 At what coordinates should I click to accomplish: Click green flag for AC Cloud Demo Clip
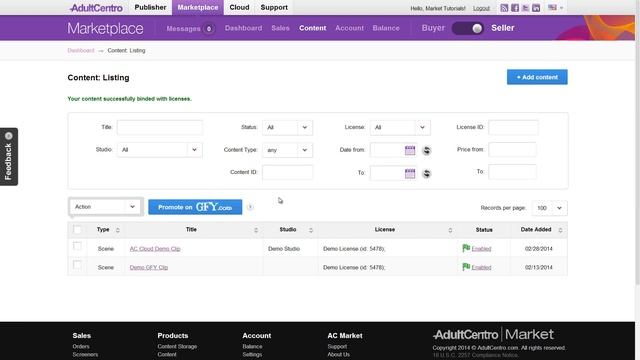pyautogui.click(x=466, y=248)
